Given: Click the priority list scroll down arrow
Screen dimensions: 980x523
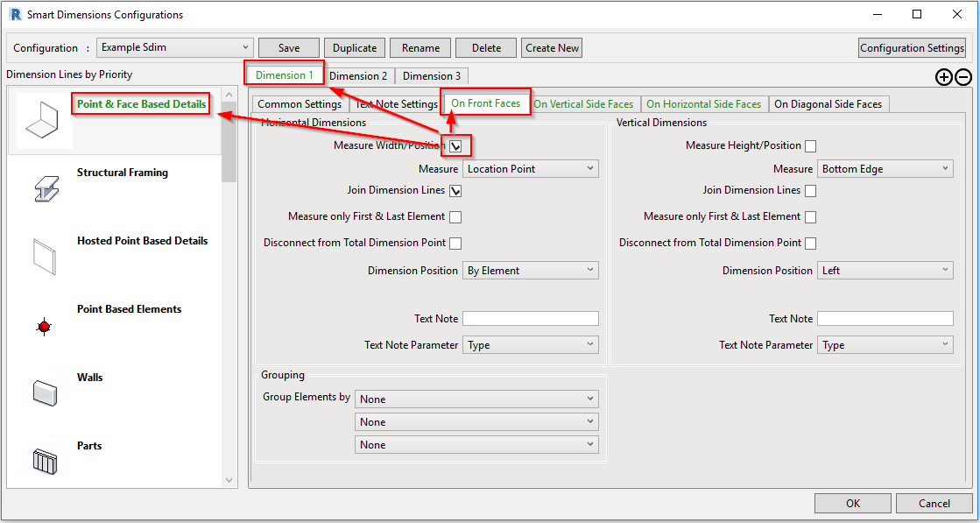Looking at the screenshot, I should pos(229,480).
